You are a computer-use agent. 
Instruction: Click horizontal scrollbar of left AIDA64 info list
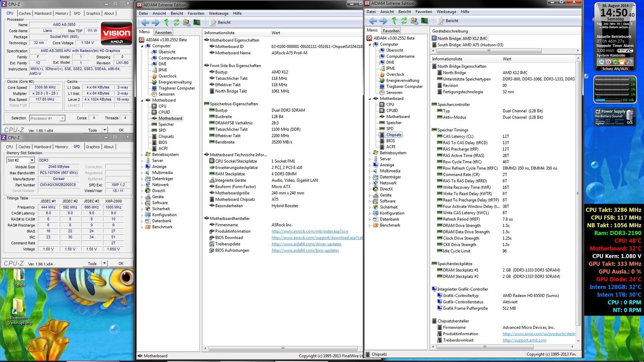(x=283, y=348)
